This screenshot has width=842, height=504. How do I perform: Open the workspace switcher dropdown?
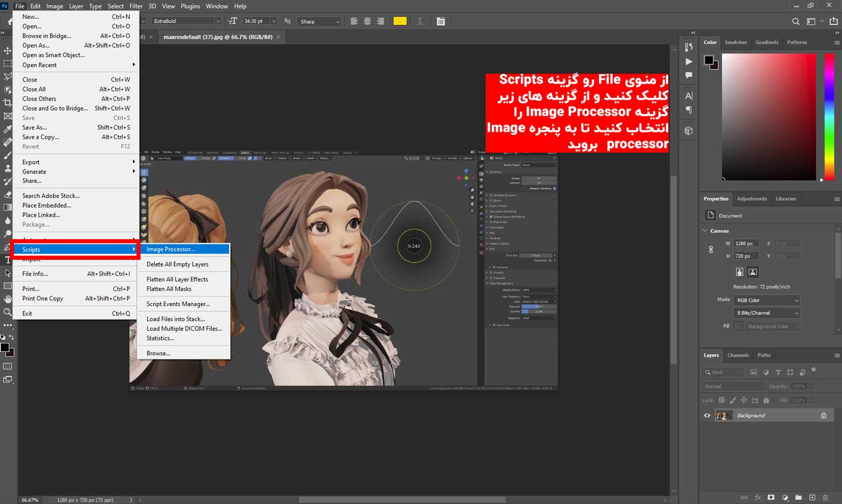[x=814, y=21]
